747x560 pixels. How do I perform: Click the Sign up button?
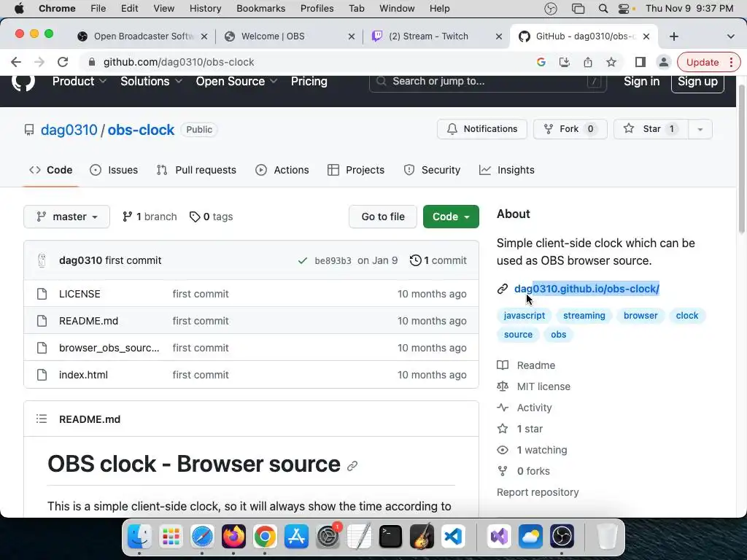click(x=697, y=82)
